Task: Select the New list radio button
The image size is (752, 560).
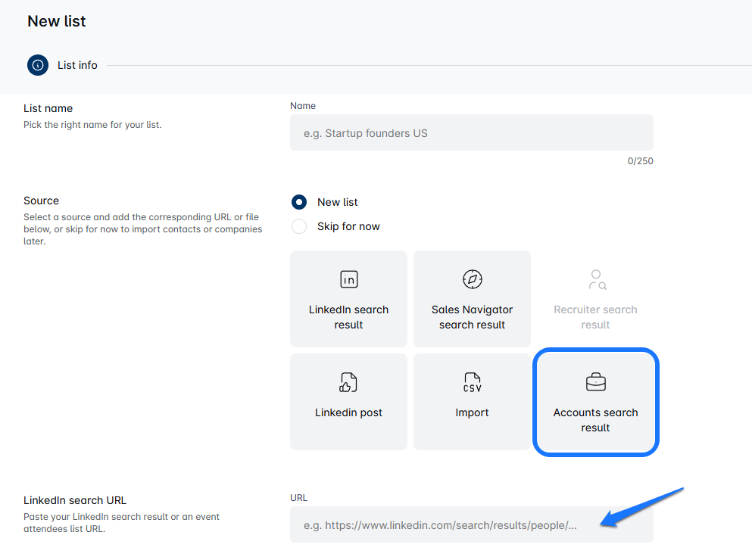Action: (x=299, y=202)
